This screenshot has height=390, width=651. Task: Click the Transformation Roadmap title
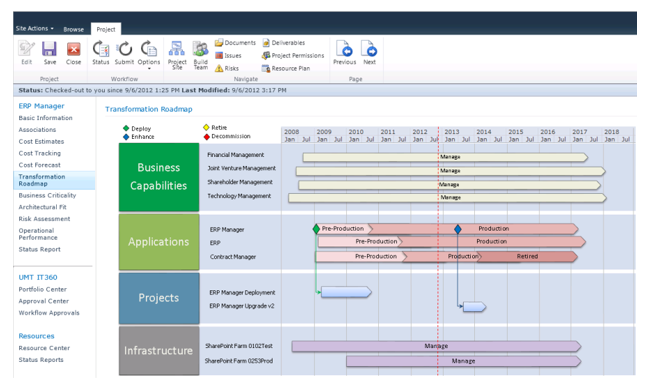coord(149,109)
